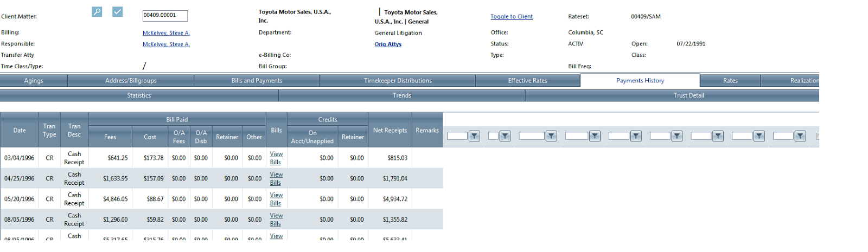The height and width of the screenshot is (252, 868).
Task: Click the Fees column header
Action: (110, 137)
